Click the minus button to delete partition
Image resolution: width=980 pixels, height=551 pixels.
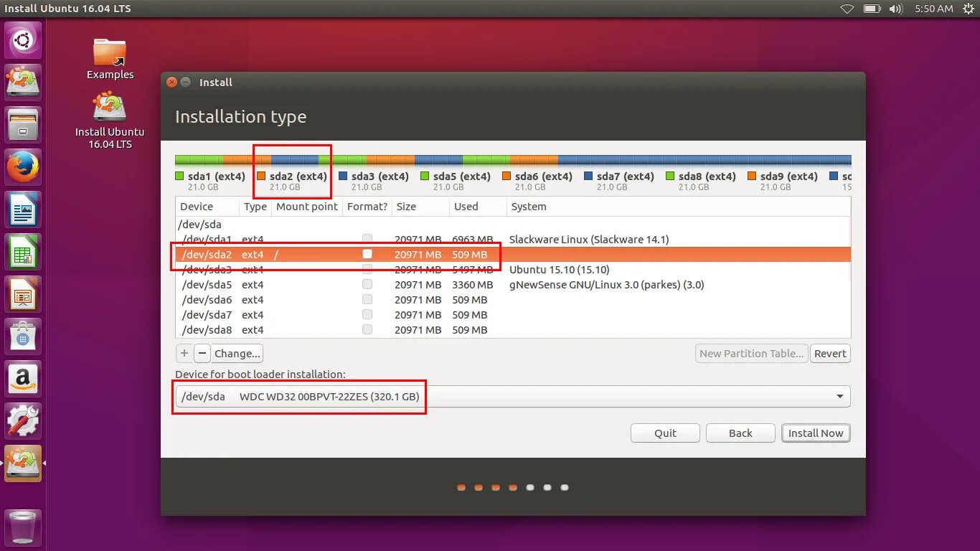point(202,353)
